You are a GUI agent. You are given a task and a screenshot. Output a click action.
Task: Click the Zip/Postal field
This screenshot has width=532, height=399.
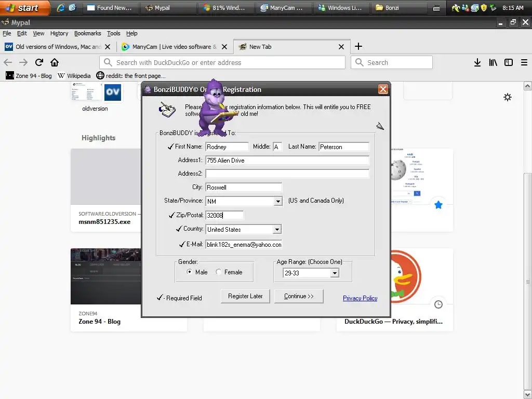(x=224, y=215)
